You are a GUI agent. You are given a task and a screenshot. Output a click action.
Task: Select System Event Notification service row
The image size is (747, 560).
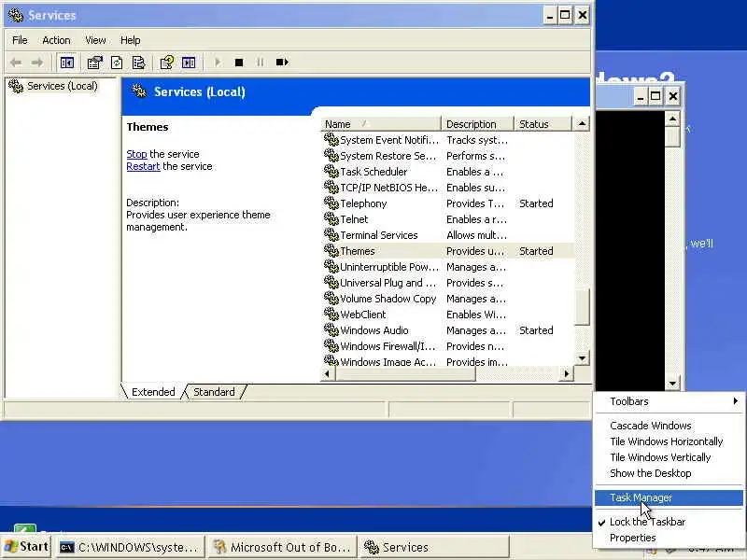[x=448, y=140]
